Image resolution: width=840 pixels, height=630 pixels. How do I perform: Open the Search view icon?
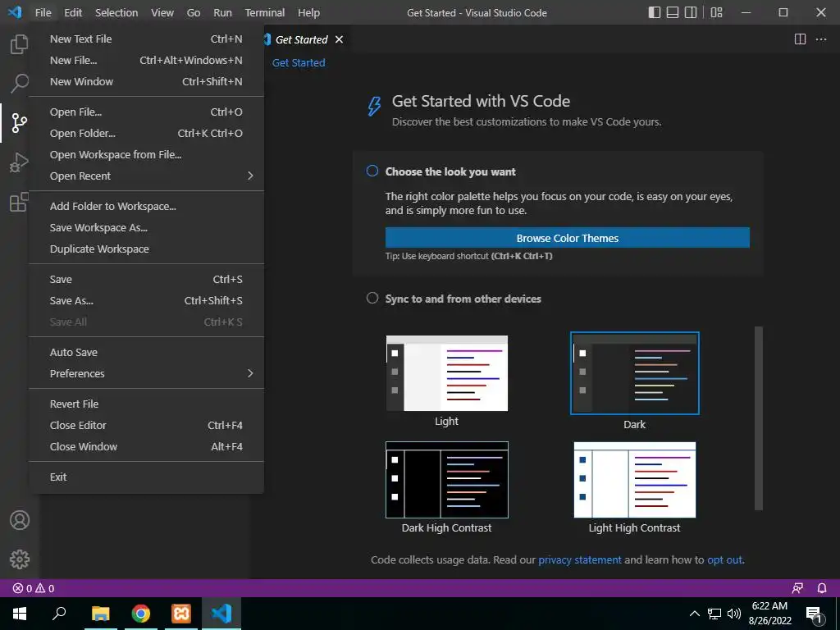(20, 83)
